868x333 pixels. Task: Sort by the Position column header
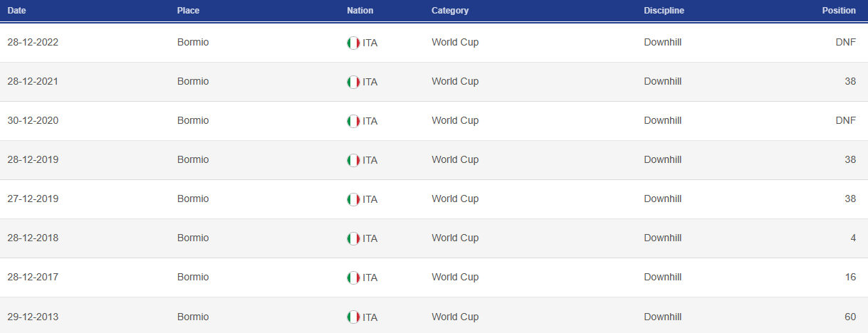pyautogui.click(x=839, y=11)
